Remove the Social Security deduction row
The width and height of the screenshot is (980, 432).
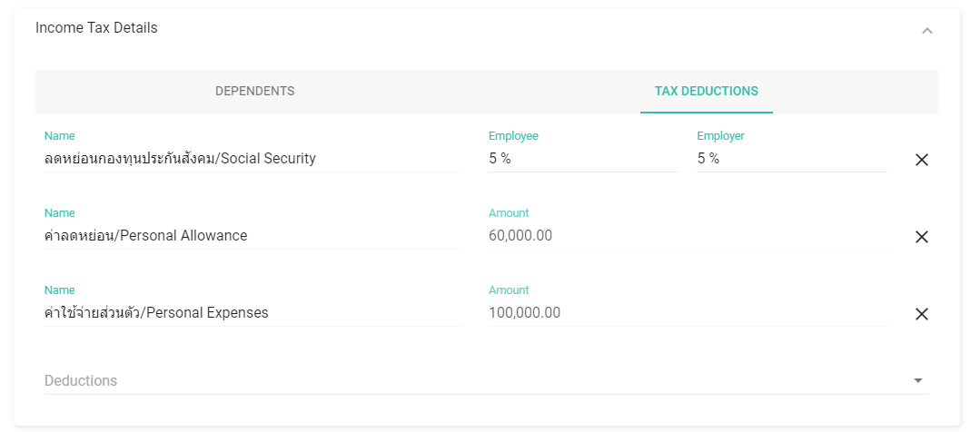coord(921,160)
